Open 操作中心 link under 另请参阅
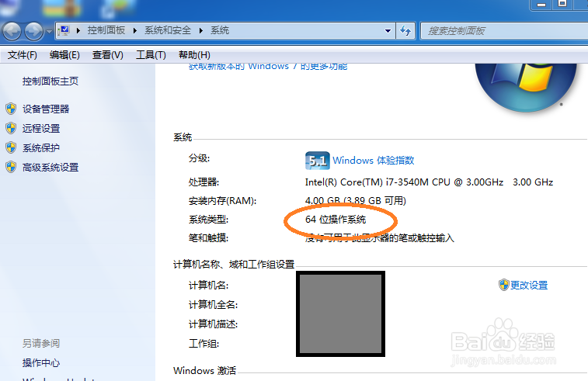The image size is (588, 381). [x=41, y=362]
